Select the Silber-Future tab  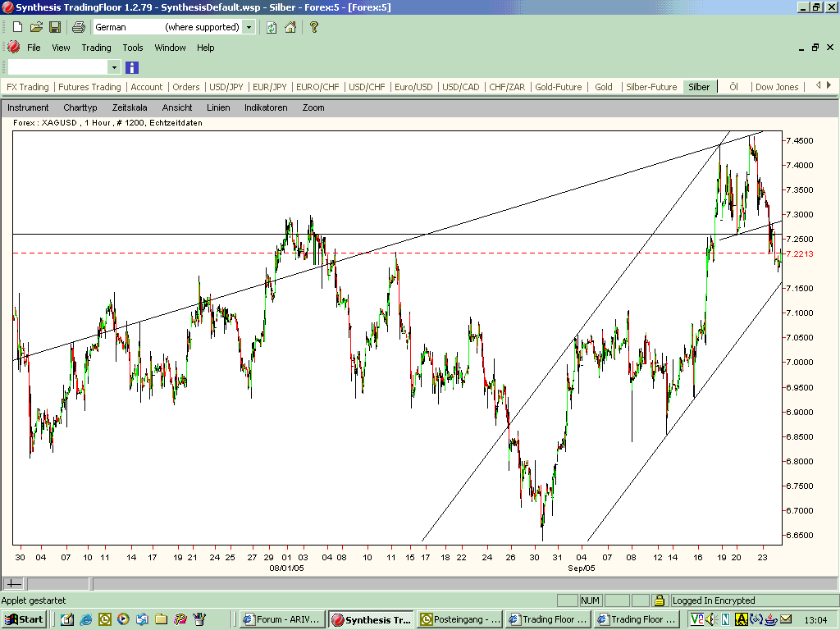tap(651, 87)
